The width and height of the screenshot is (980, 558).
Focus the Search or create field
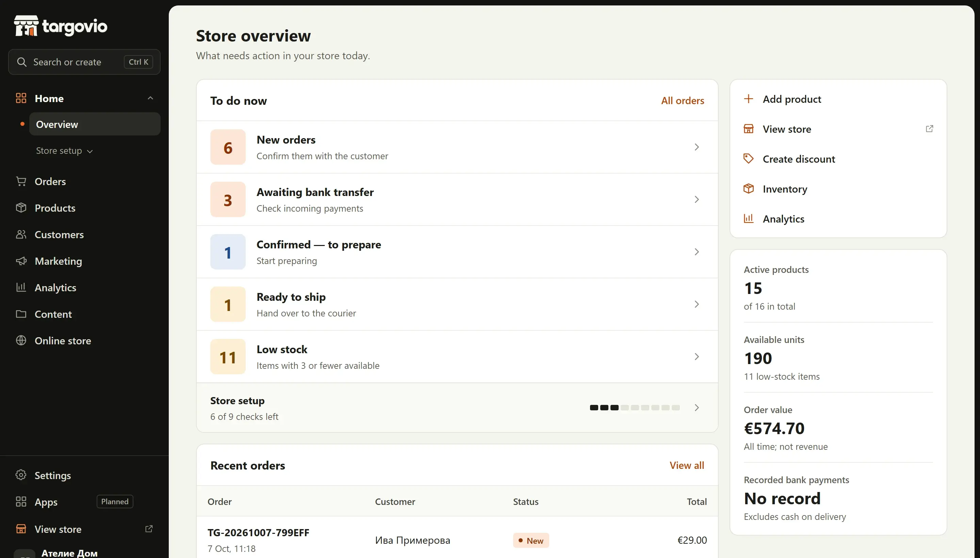(x=84, y=62)
